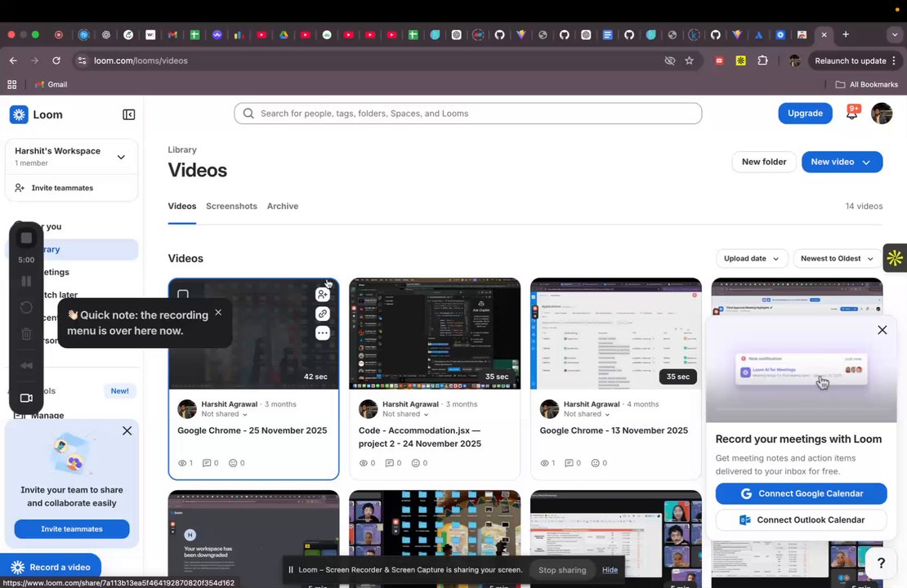This screenshot has height=588, width=907.
Task: Stop recording in the Loom control bar
Action: pyautogui.click(x=26, y=238)
